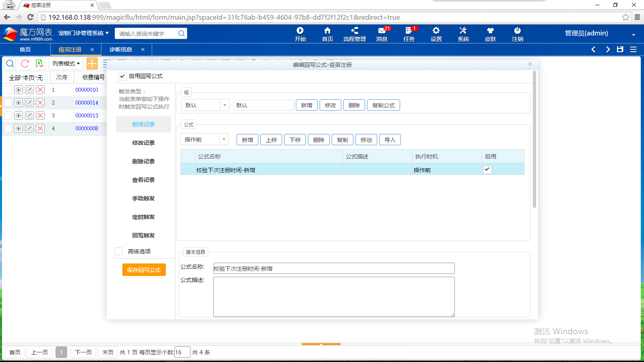Viewport: 644px width, 362px height.
Task: Click the Excel export toolbar icon
Action: pos(39,64)
